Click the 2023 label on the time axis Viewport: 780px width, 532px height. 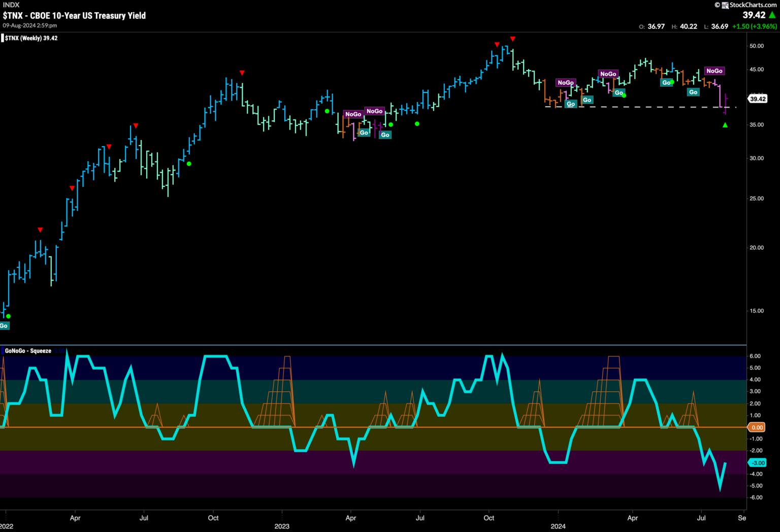281,526
